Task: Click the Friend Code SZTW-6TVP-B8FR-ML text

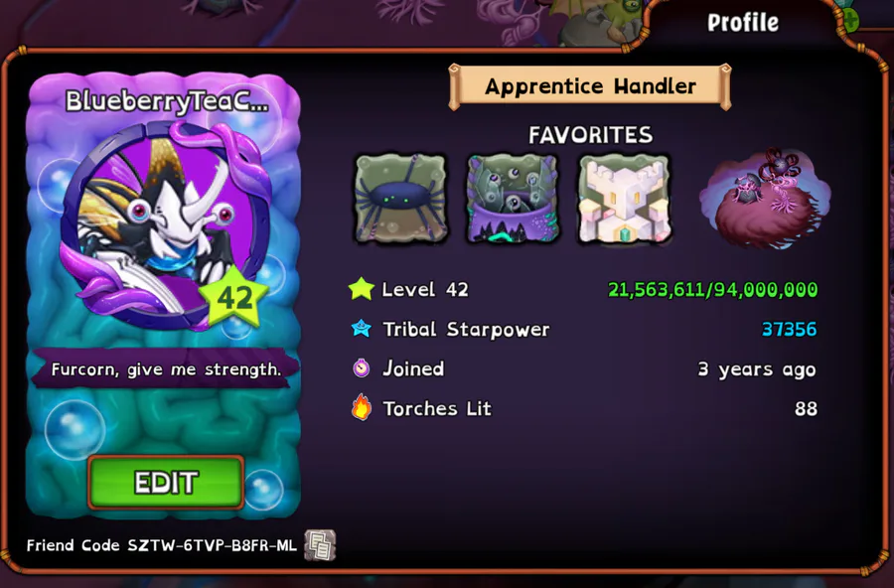Action: [161, 546]
